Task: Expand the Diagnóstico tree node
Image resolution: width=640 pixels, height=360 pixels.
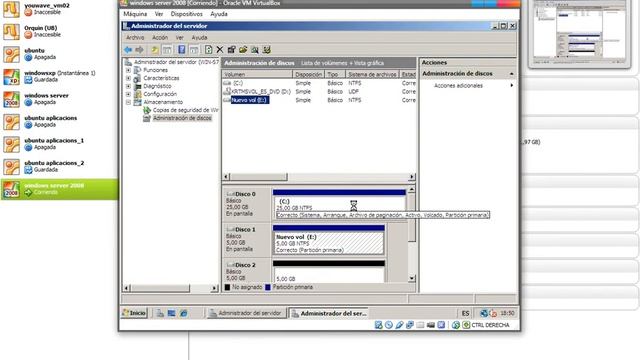Action: coord(128,86)
